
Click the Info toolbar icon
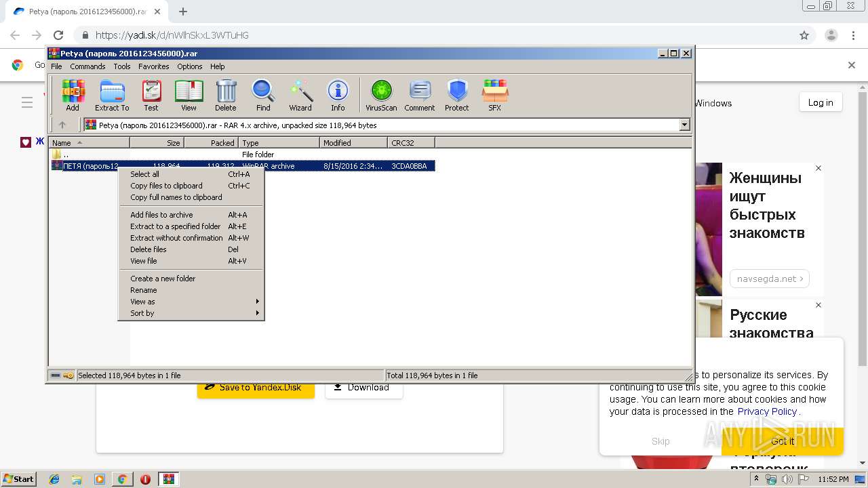tap(338, 95)
